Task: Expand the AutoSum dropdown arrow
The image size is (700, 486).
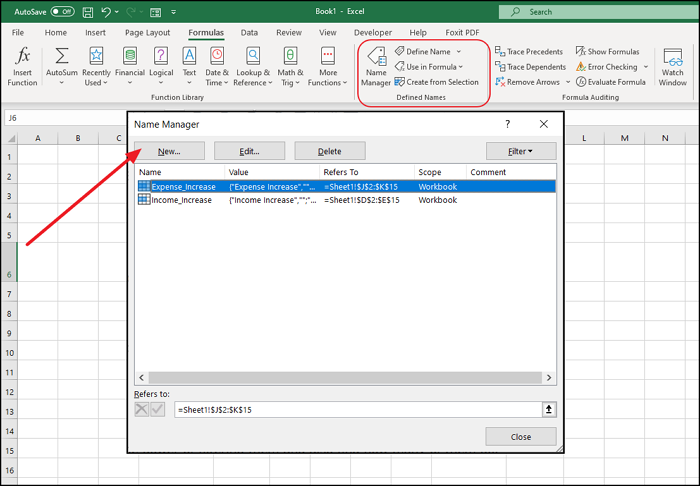Action: tap(62, 83)
